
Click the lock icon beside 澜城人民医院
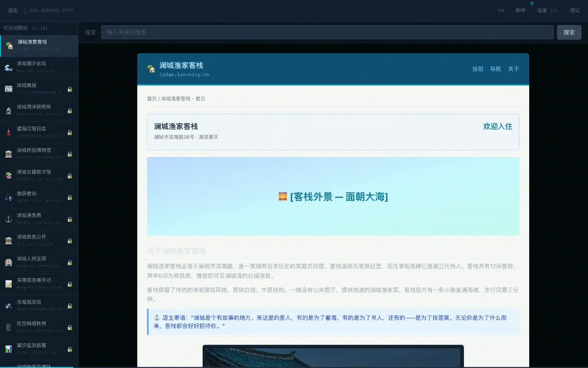70,263
